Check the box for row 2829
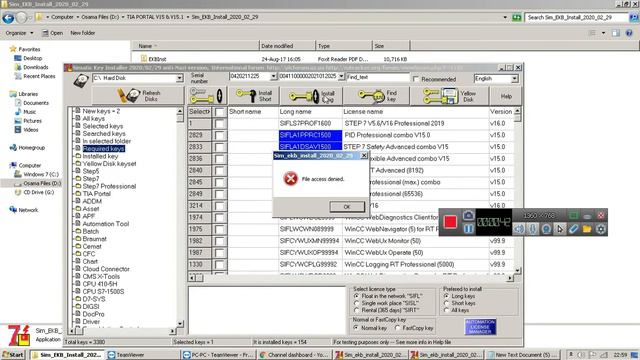This screenshot has height=360, width=640. [220, 135]
